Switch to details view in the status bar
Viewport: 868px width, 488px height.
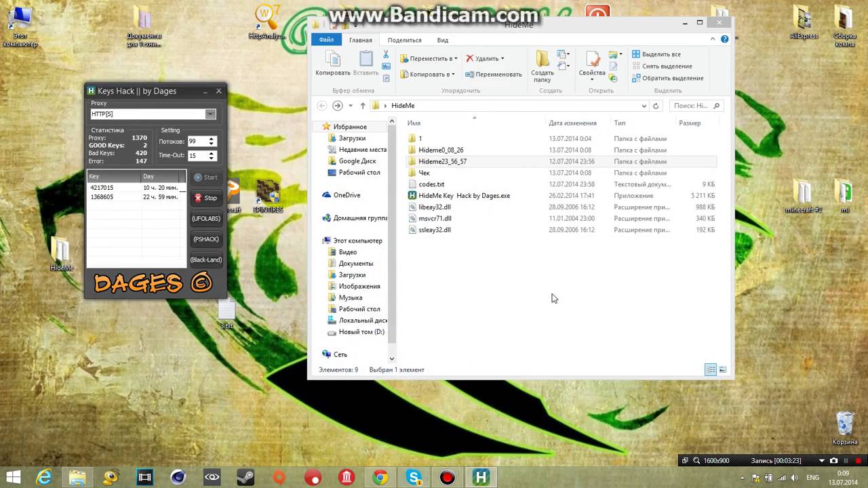click(x=711, y=369)
